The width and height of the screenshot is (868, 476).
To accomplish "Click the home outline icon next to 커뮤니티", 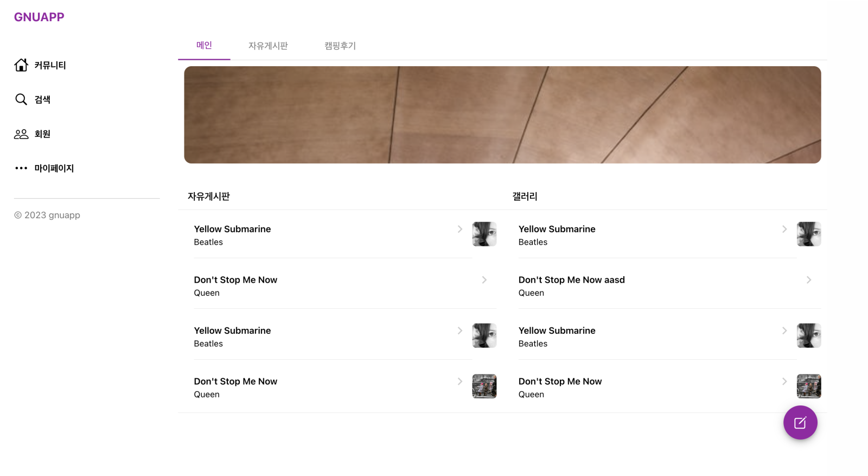I will (x=21, y=65).
